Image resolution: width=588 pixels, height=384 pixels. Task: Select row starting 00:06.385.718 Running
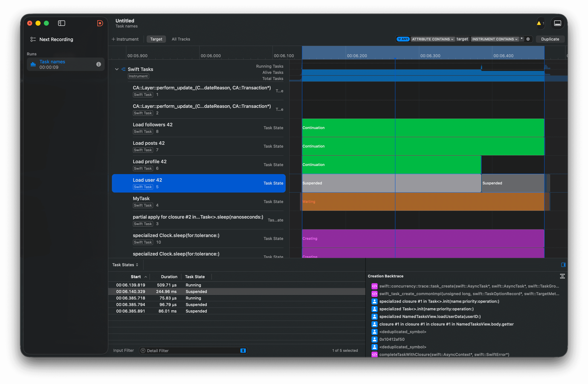click(x=236, y=298)
